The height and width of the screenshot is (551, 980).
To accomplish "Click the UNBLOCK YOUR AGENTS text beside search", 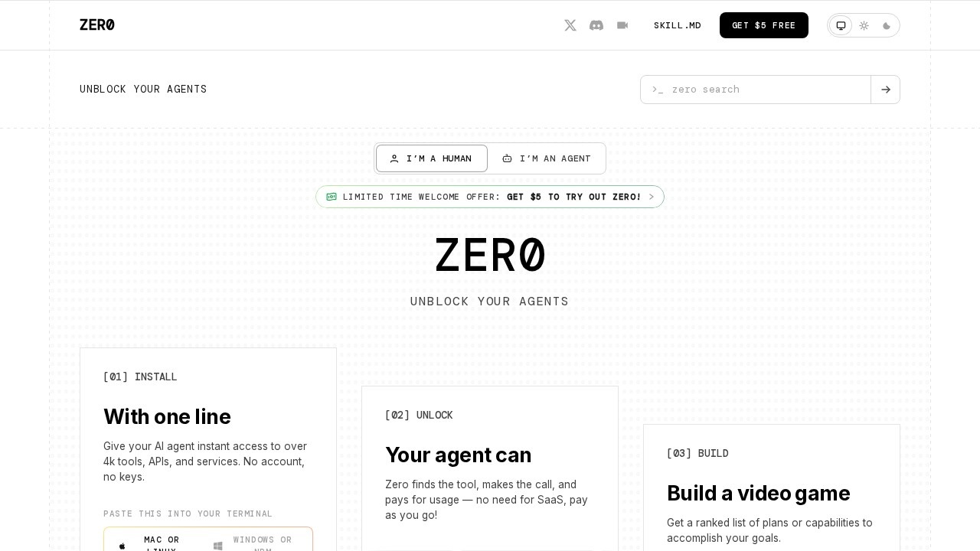I will [x=143, y=89].
